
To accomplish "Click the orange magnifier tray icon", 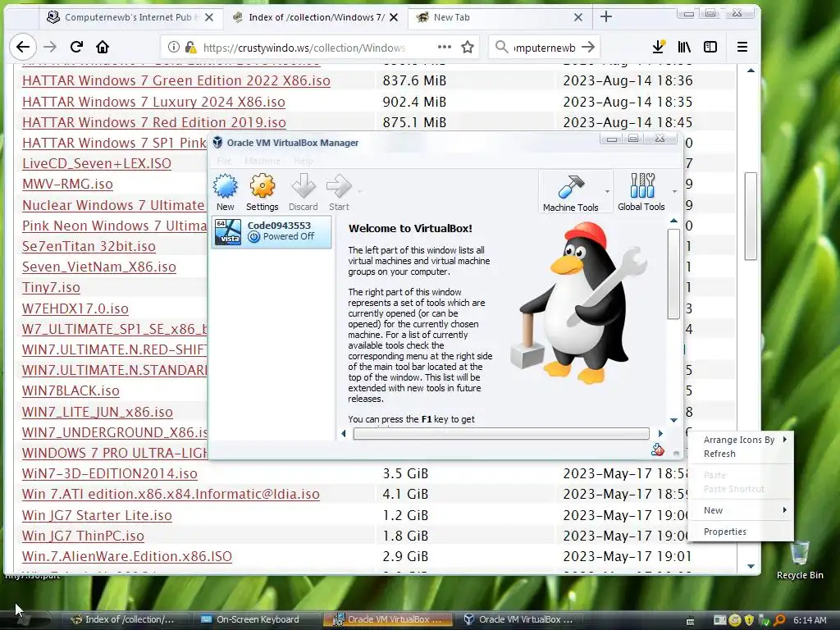I will click(x=779, y=620).
